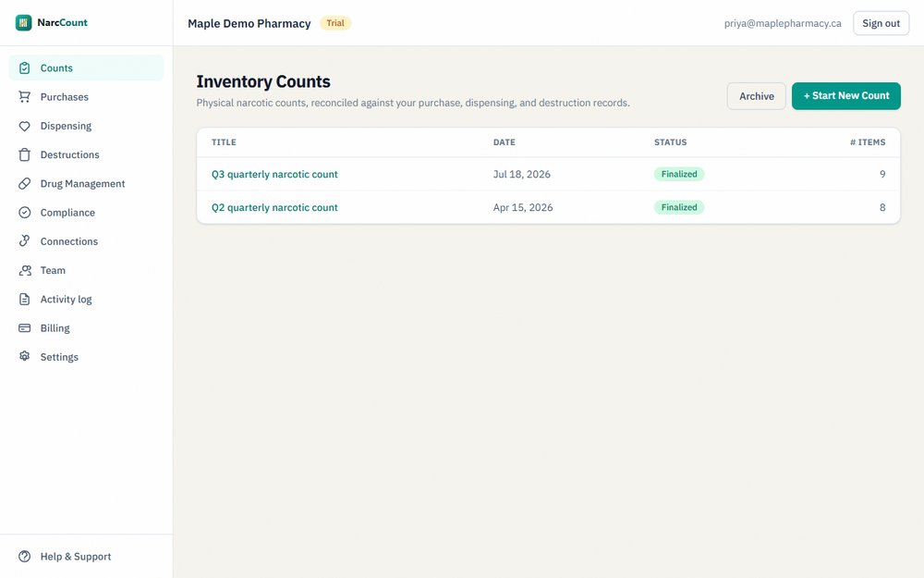Click the NarcCount logo icon
924x578 pixels.
coord(24,23)
